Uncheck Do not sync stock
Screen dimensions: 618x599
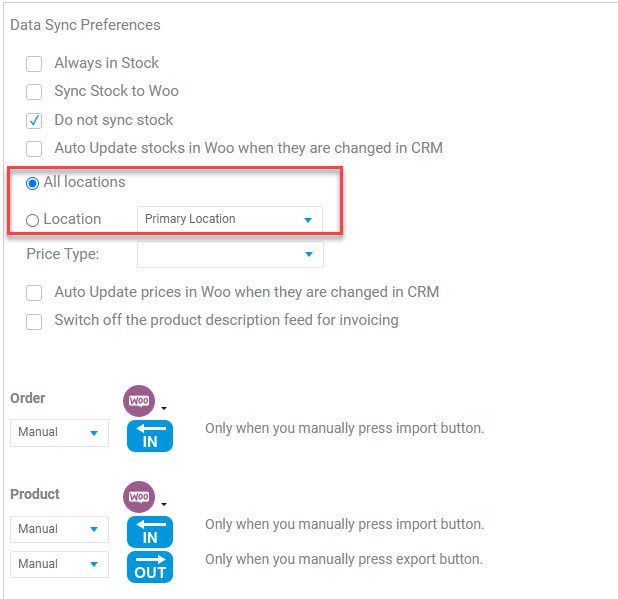click(34, 121)
